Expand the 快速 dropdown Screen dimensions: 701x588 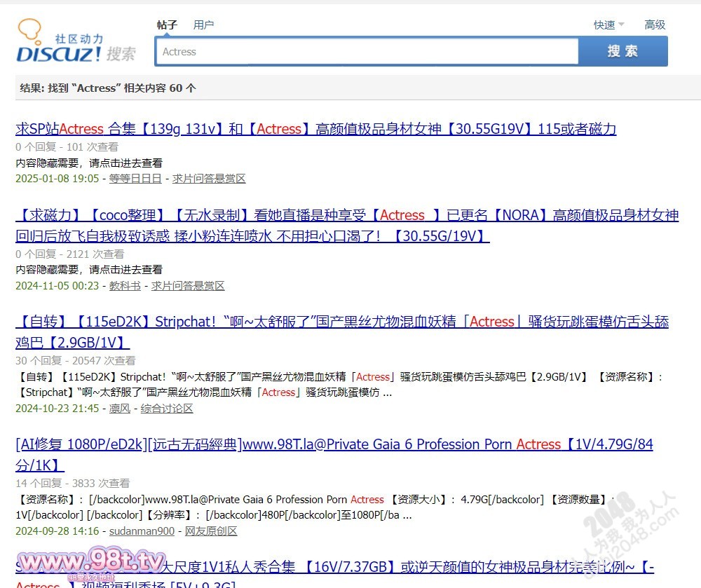coord(608,25)
